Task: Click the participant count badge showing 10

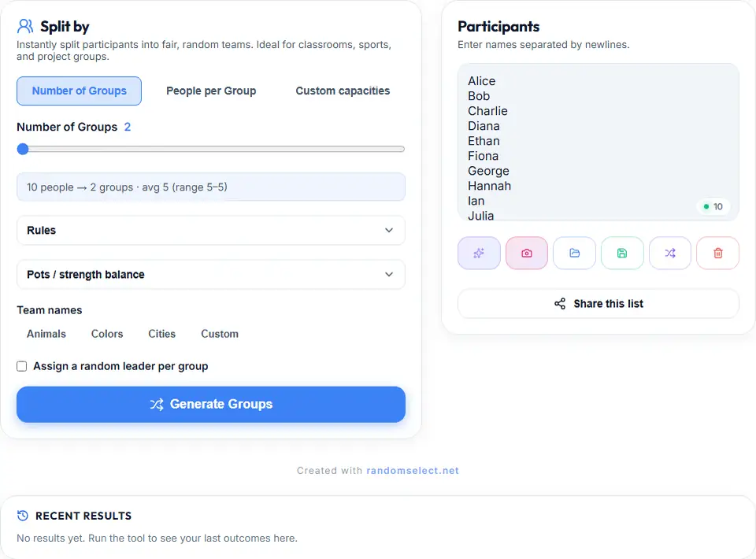Action: [x=713, y=206]
